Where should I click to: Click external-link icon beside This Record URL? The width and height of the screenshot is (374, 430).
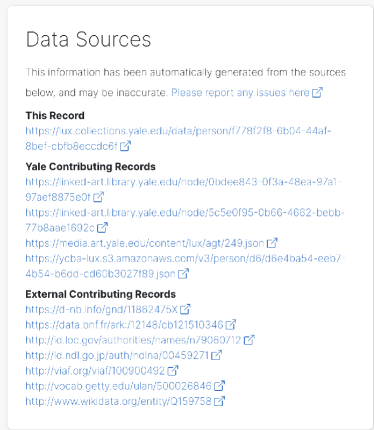click(x=125, y=146)
